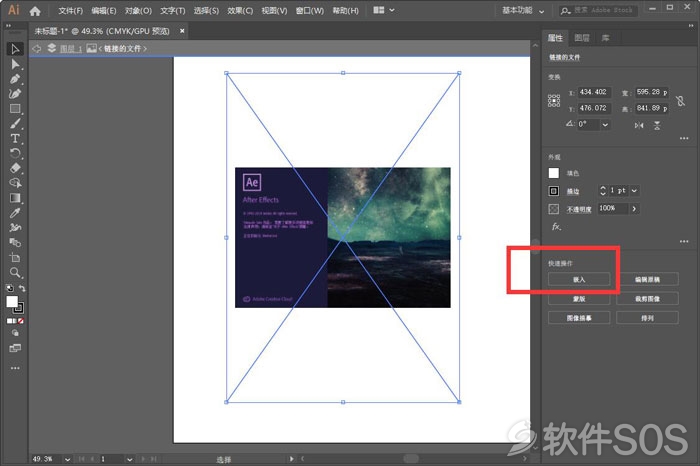This screenshot has width=700, height=466.
Task: Apply solid Color mode in toolbar
Action: [9, 321]
